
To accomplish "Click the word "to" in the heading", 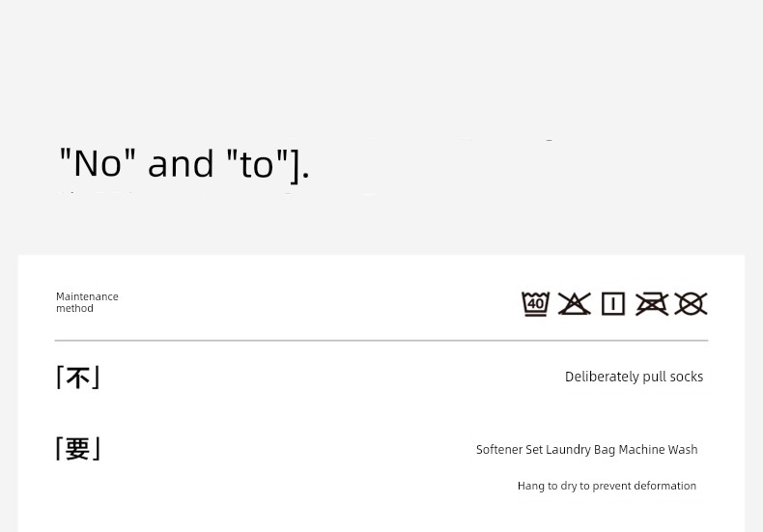I will coord(257,164).
